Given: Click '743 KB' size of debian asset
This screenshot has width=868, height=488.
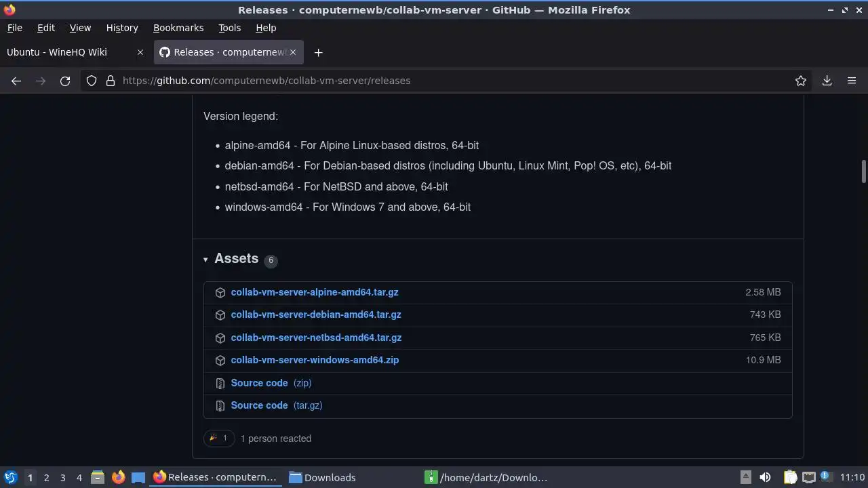Looking at the screenshot, I should click(x=765, y=314).
